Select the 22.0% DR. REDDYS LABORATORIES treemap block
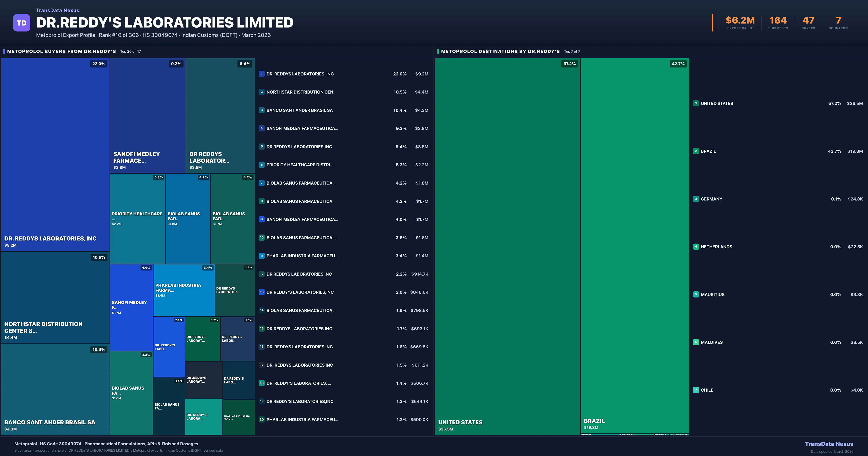 (x=55, y=155)
